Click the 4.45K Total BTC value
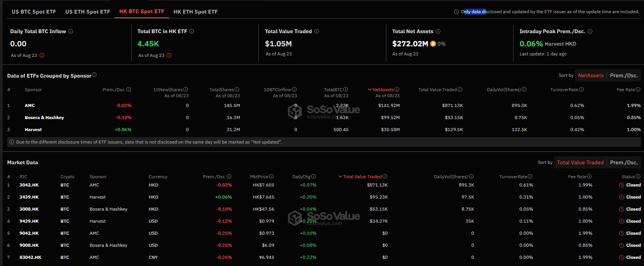This screenshot has width=644, height=266. tap(148, 44)
